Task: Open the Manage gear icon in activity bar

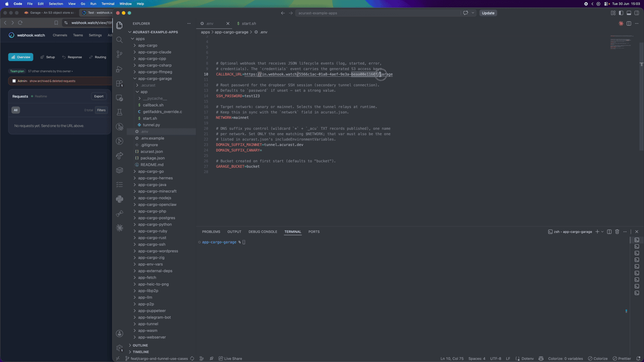Action: [120, 348]
